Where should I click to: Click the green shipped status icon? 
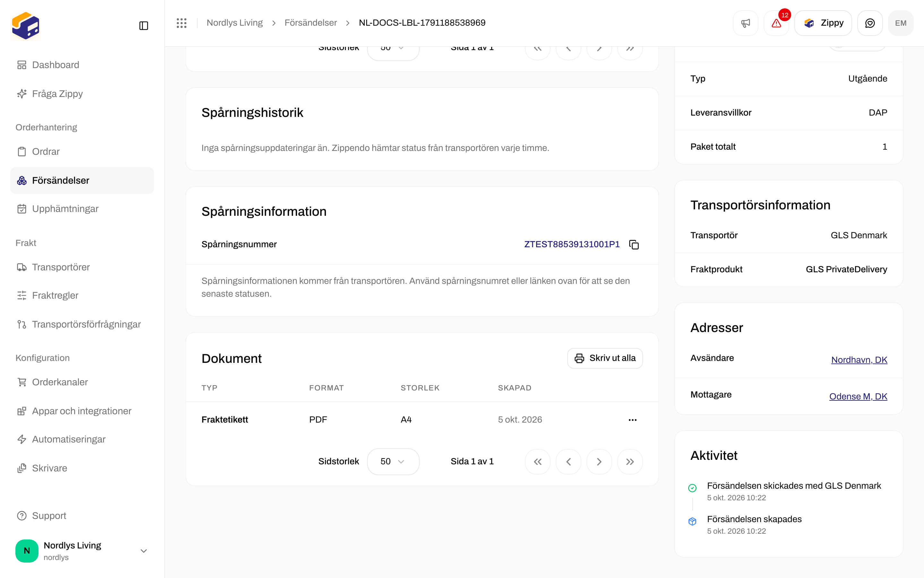[692, 488]
